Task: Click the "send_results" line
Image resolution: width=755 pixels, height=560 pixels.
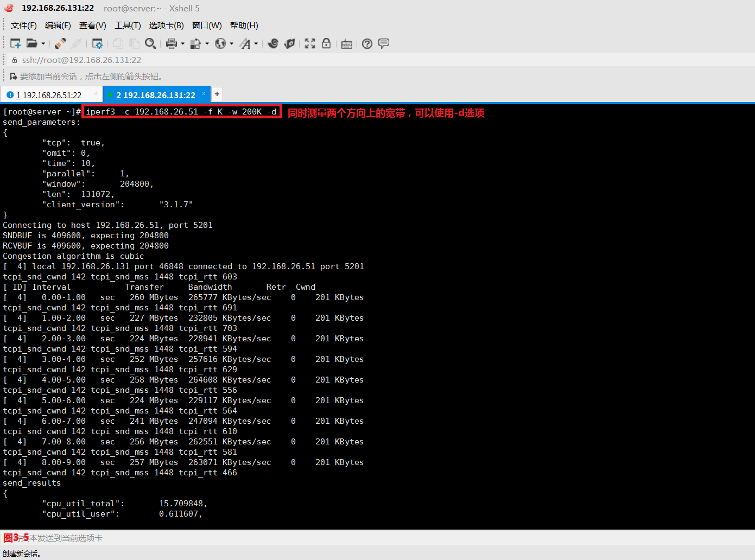Action: click(x=31, y=483)
